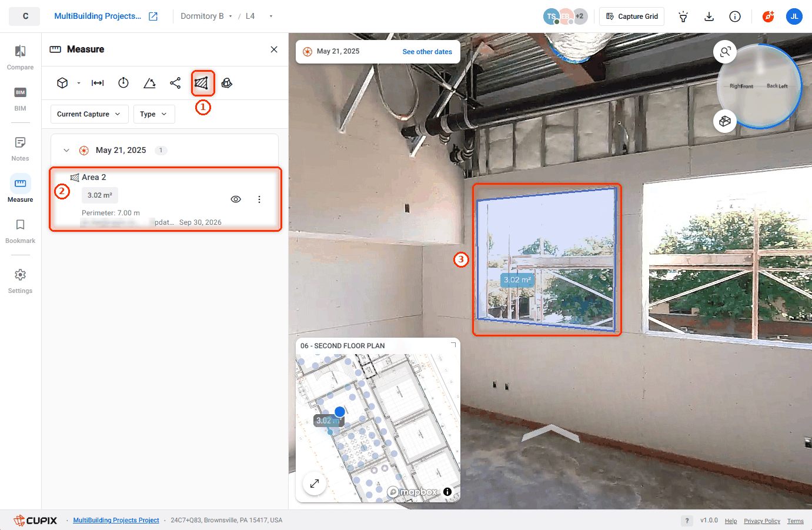
Task: Toggle the 3D view cube button
Action: (x=725, y=121)
